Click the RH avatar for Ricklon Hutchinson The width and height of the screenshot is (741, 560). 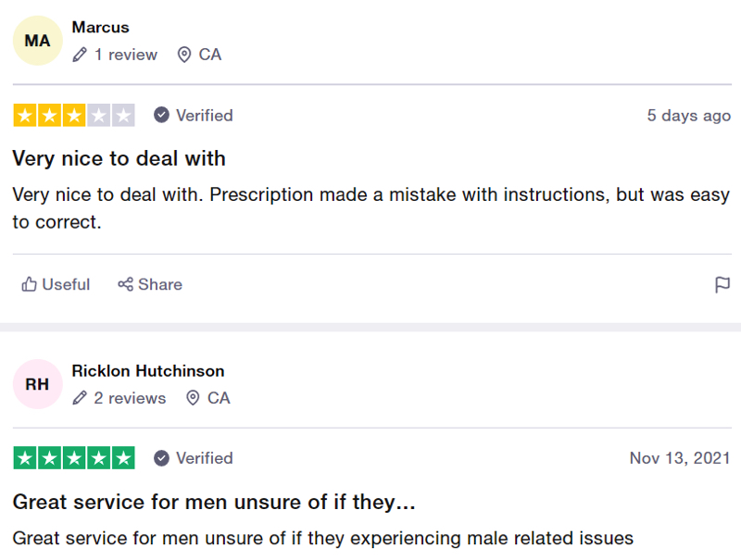coord(37,384)
